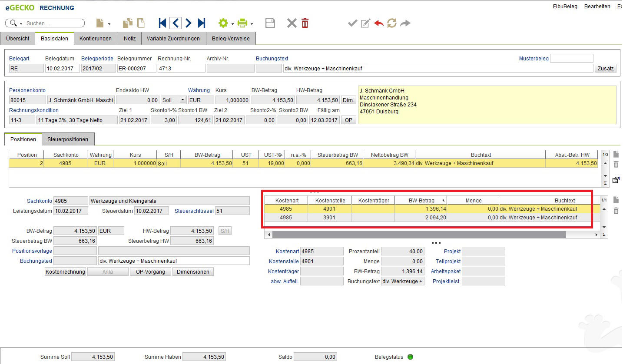Click the new document icon in toolbar
Viewport: 623px width, 364px height.
point(100,23)
